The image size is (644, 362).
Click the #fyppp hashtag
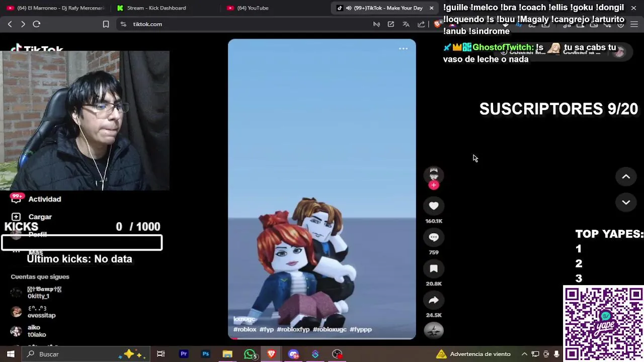pos(361,329)
